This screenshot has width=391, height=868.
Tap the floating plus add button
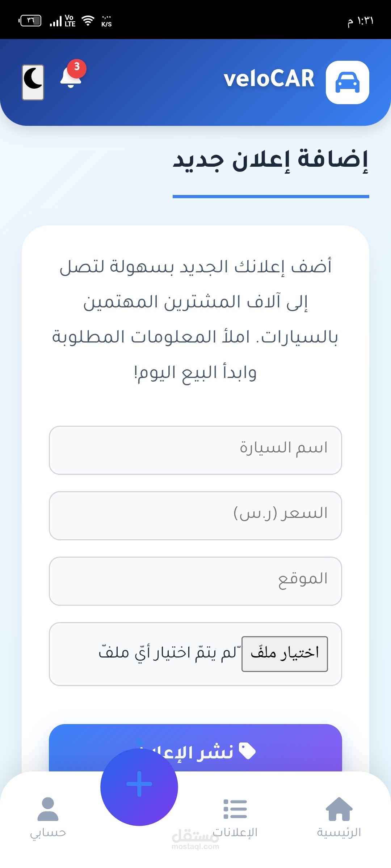139,787
